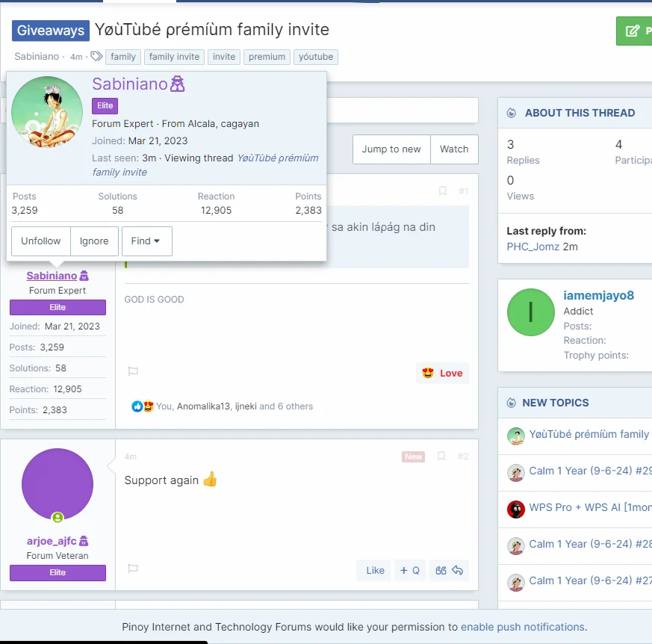The width and height of the screenshot is (652, 644).
Task: Click the Elite banner under Sabiniano's post profile
Action: tap(58, 308)
